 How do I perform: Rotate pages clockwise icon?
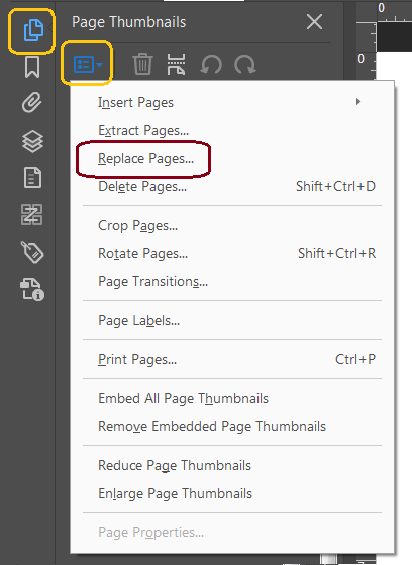(x=245, y=65)
